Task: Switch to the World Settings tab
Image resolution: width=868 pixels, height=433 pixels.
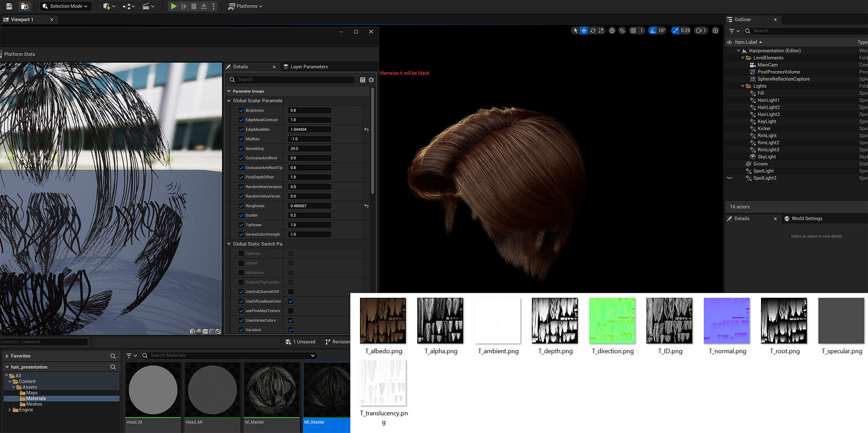Action: [x=807, y=219]
